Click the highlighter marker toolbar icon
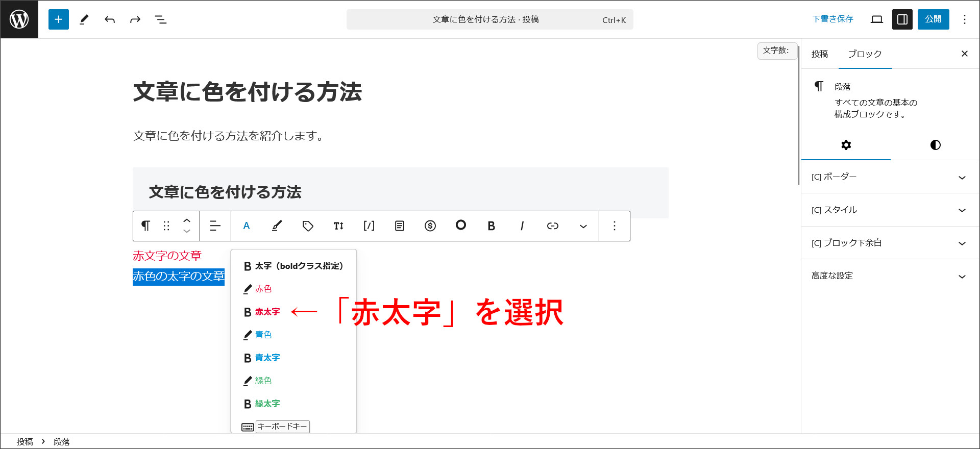This screenshot has width=980, height=449. [x=277, y=226]
